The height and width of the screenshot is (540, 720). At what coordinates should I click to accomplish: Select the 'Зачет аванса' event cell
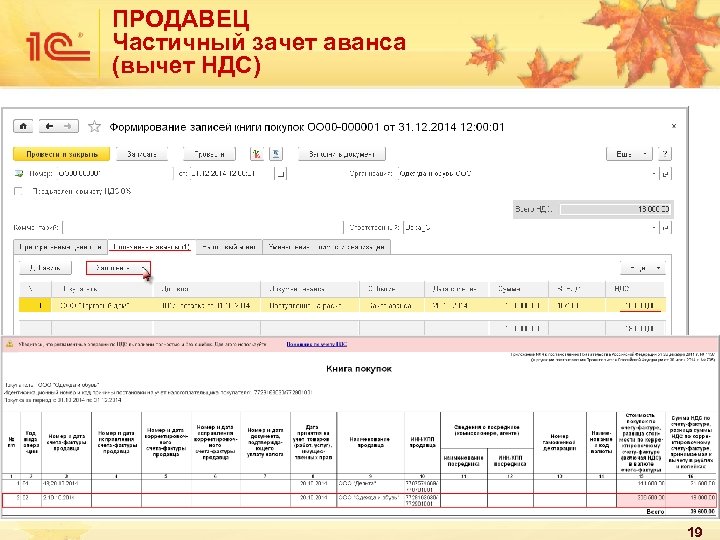click(x=392, y=305)
